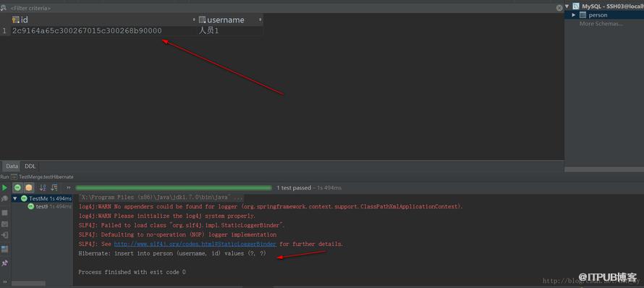Collapse the MySQL - SSH03 data source node
This screenshot has height=288, width=644.
coord(567,7)
